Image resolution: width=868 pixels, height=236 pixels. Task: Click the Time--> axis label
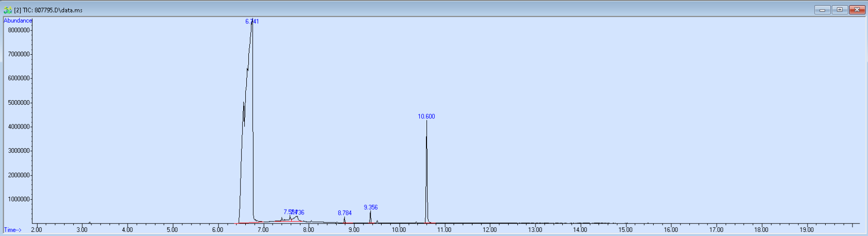(x=13, y=230)
